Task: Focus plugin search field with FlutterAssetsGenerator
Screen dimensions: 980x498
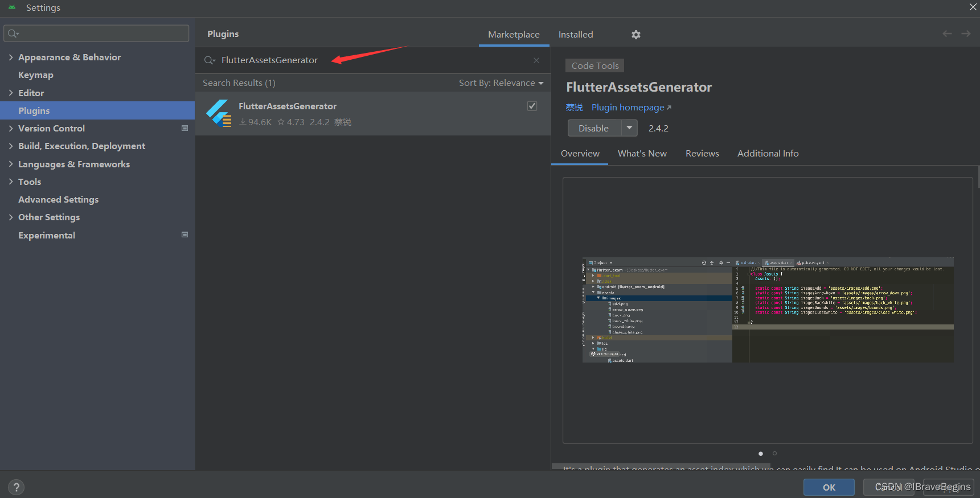Action: (373, 60)
